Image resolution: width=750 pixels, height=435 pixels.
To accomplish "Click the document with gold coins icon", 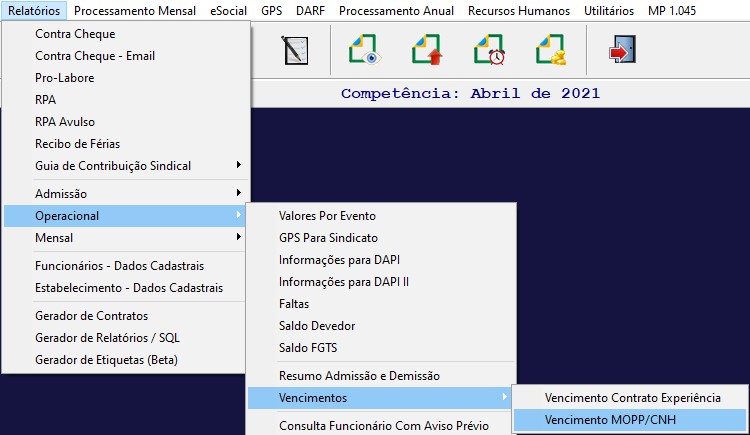I will click(551, 49).
